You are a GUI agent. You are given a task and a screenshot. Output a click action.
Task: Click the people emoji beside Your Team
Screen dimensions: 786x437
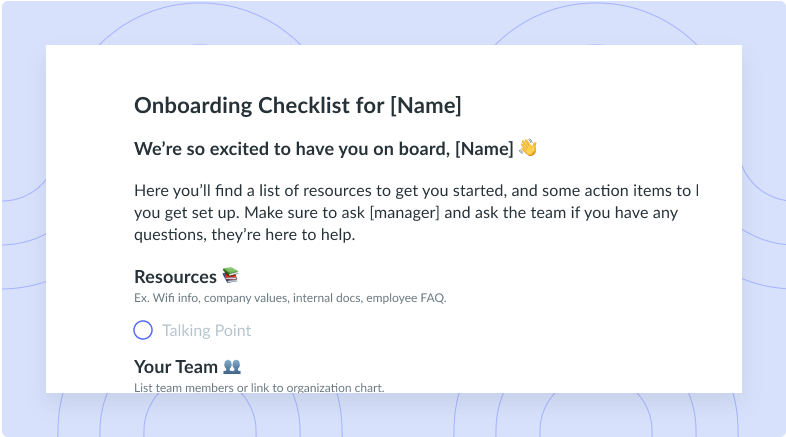tap(232, 366)
